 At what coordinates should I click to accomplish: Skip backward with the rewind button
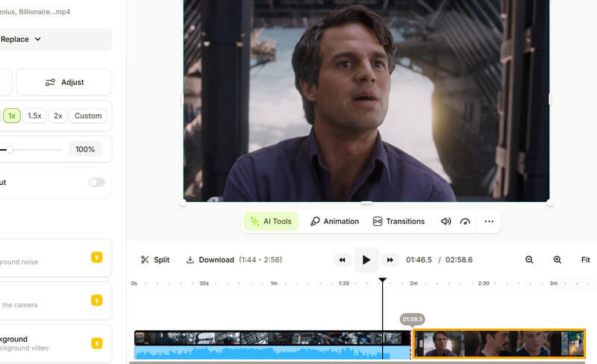pyautogui.click(x=343, y=260)
